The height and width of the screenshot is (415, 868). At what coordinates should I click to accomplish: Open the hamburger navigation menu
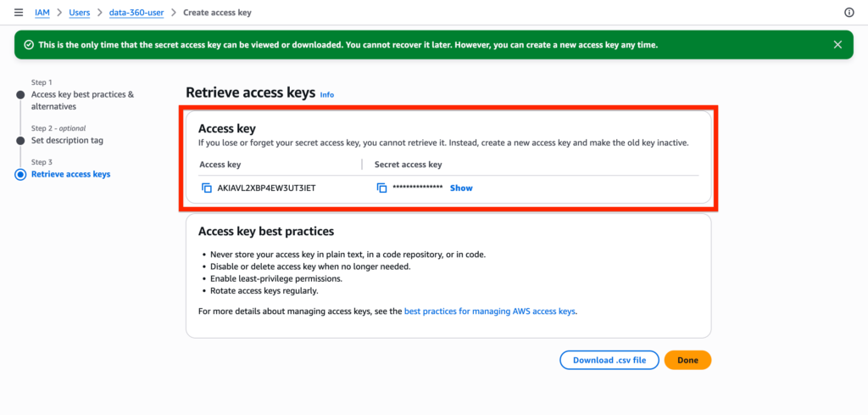pyautogui.click(x=19, y=13)
